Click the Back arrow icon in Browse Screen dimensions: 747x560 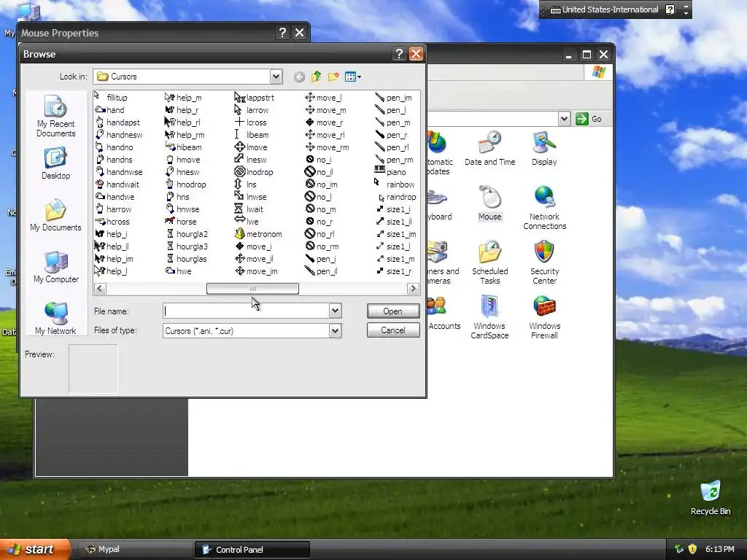point(299,77)
